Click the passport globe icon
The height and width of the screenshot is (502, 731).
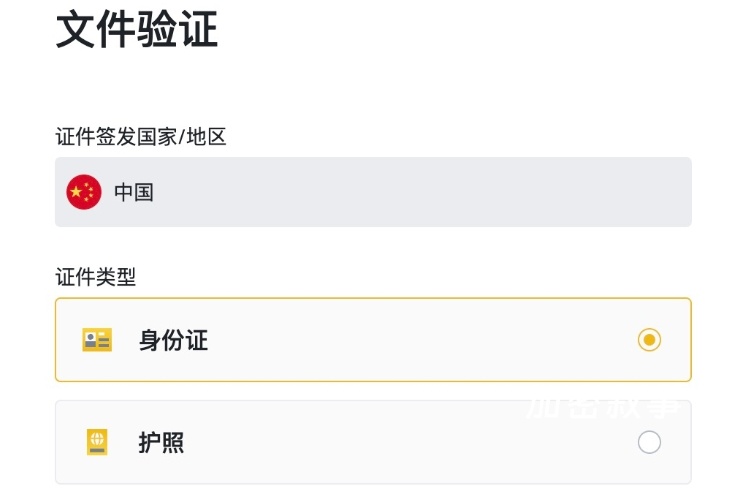point(97,442)
